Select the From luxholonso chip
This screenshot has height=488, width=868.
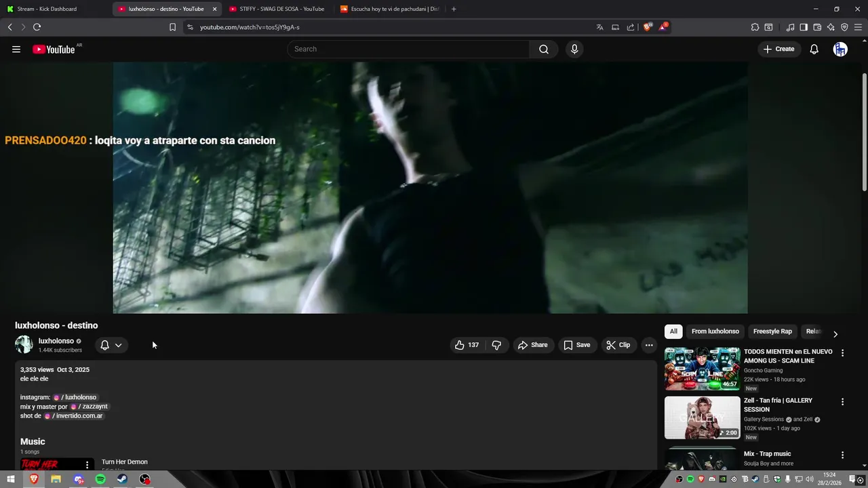click(715, 331)
